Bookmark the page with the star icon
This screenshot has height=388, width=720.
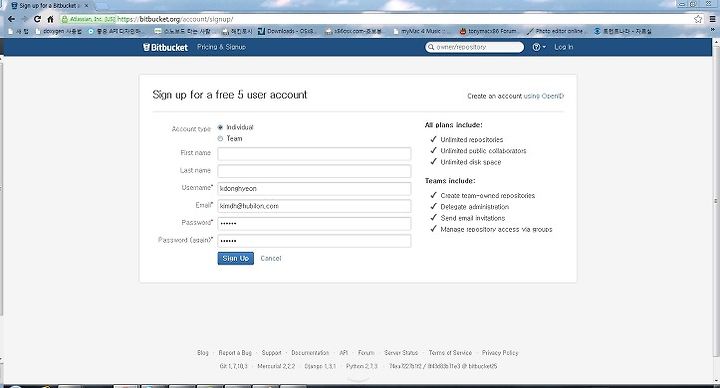click(x=698, y=19)
